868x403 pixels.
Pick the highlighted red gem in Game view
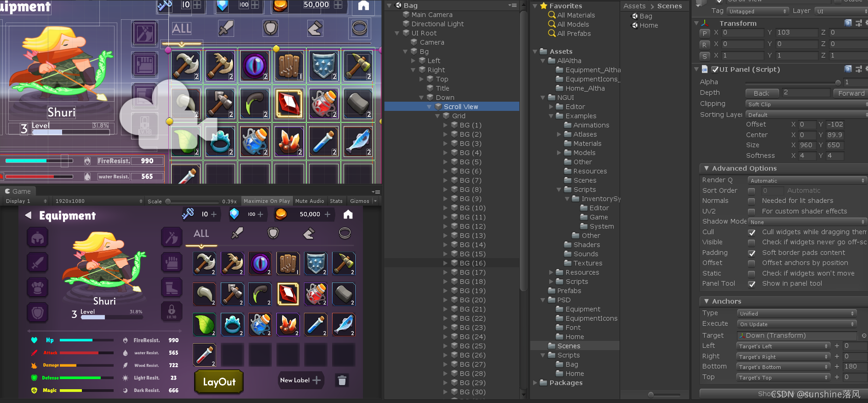288,294
